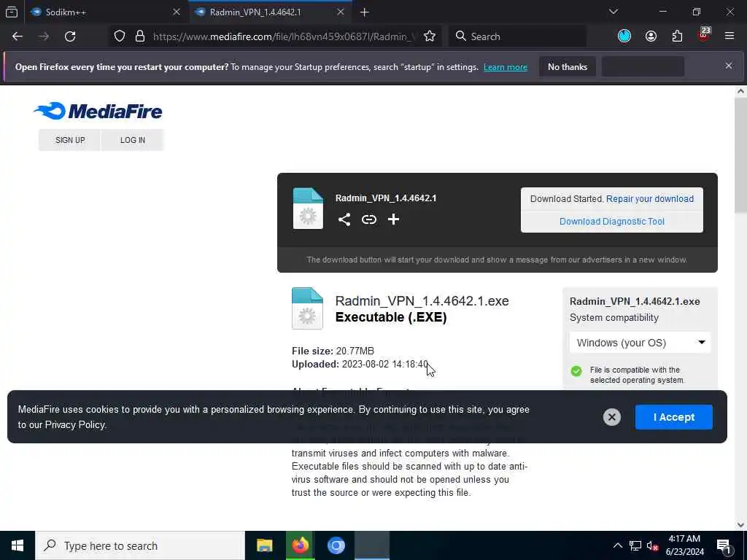Screen dimensions: 747x560
Task: Show hidden tray icons with the chevron
Action: tap(617, 545)
